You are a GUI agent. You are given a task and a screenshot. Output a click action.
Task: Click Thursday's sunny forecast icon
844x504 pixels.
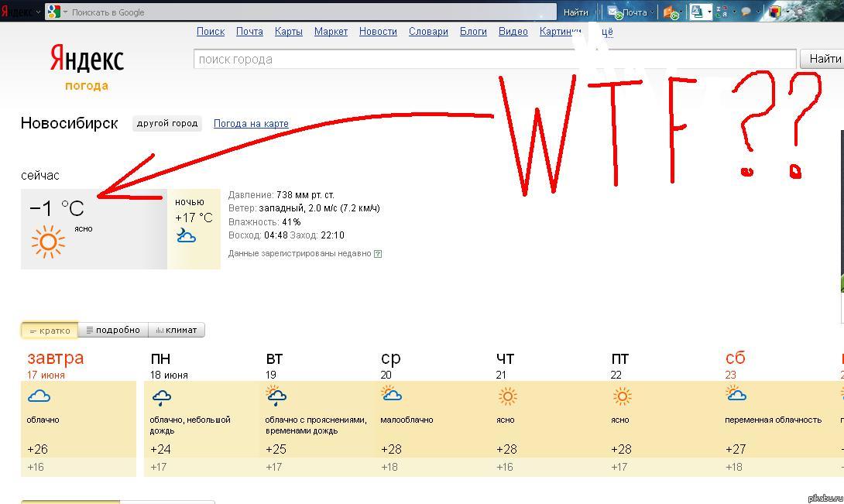click(x=507, y=397)
